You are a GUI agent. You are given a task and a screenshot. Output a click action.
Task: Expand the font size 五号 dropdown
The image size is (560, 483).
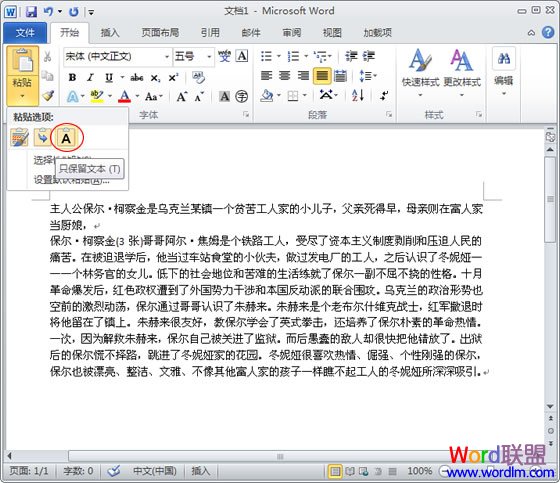click(x=194, y=56)
